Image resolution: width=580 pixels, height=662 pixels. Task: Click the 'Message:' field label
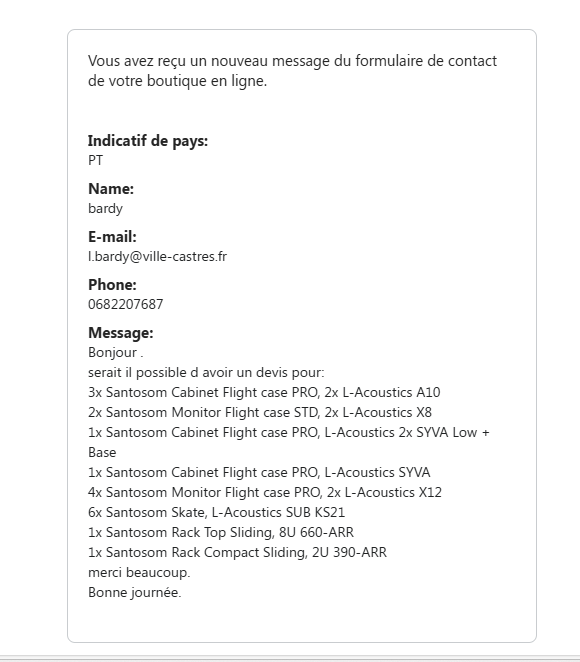click(x=121, y=333)
